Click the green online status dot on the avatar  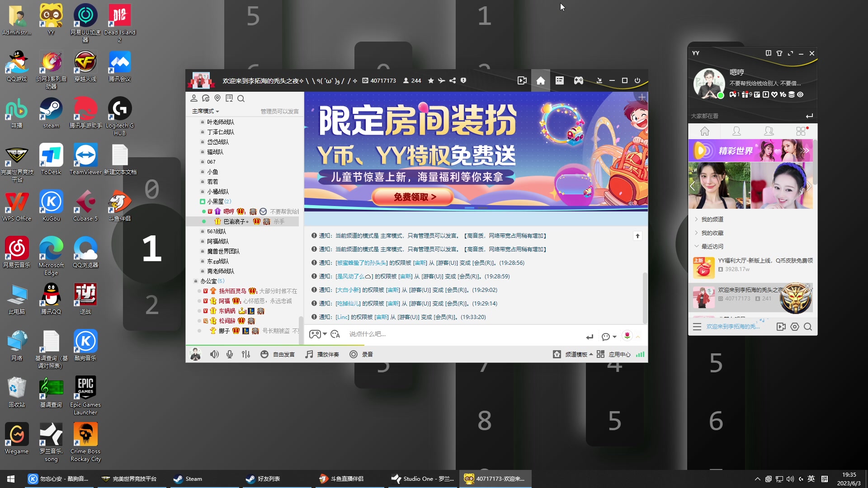pos(721,95)
